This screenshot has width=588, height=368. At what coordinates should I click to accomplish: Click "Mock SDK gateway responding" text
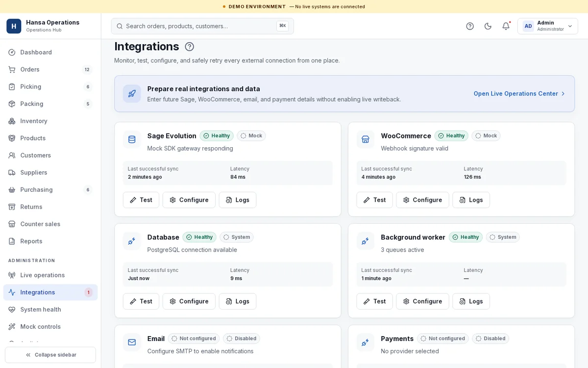(x=190, y=149)
